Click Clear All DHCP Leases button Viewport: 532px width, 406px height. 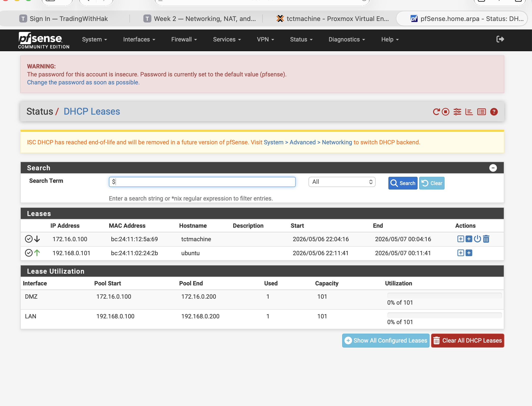[x=468, y=341]
